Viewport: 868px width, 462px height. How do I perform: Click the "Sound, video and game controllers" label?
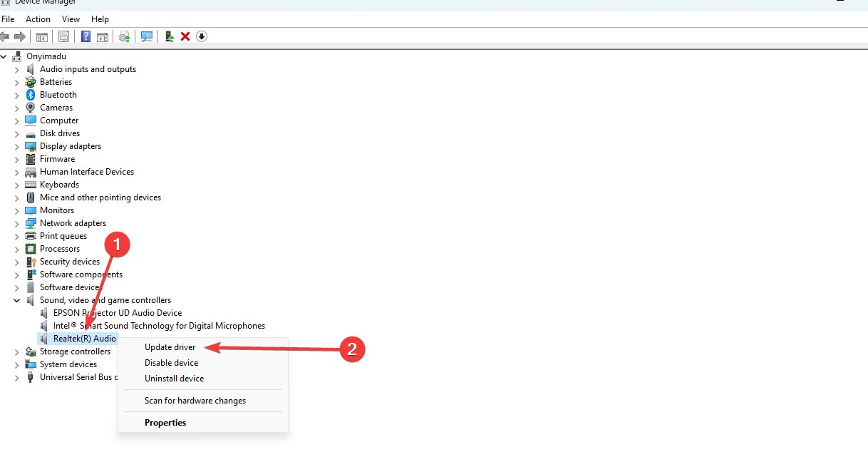pyautogui.click(x=105, y=300)
